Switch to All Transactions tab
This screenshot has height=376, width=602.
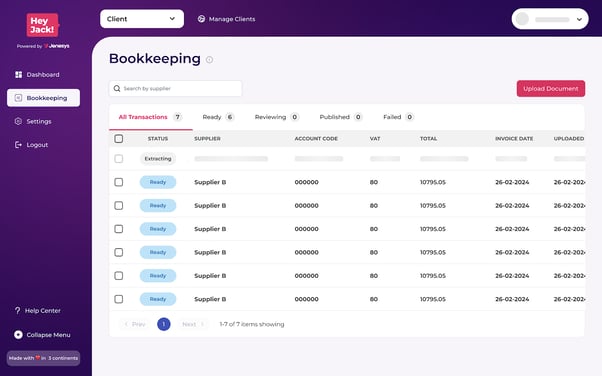pos(150,117)
